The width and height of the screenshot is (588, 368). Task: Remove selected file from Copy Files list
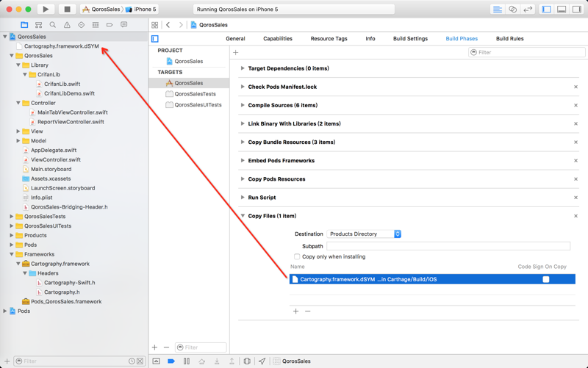coord(307,311)
